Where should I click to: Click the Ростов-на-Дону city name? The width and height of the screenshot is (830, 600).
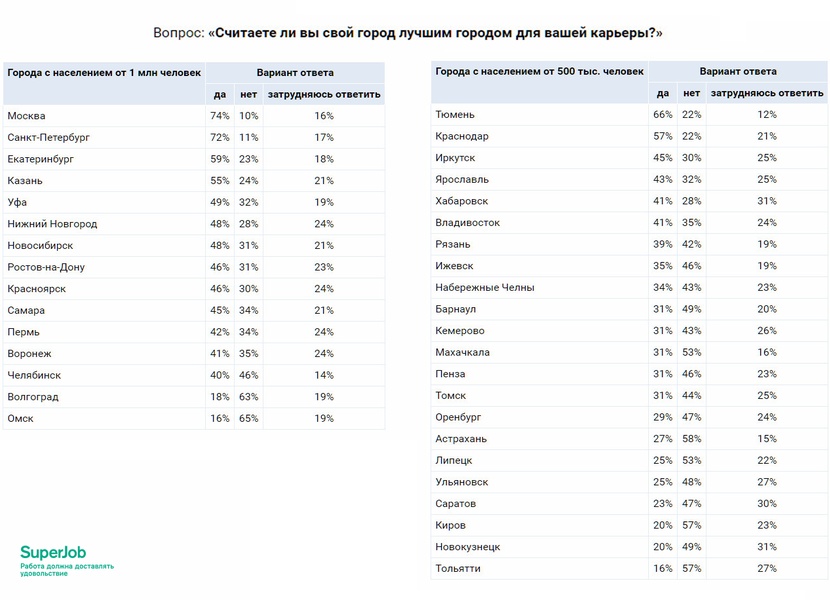click(x=46, y=267)
